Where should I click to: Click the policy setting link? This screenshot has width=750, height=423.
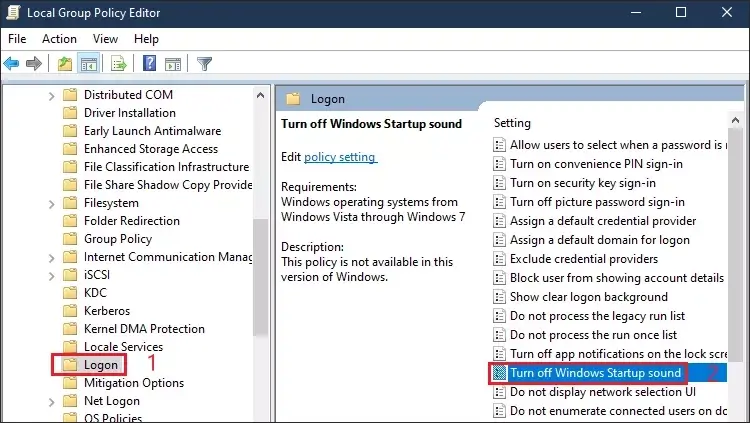pos(340,157)
